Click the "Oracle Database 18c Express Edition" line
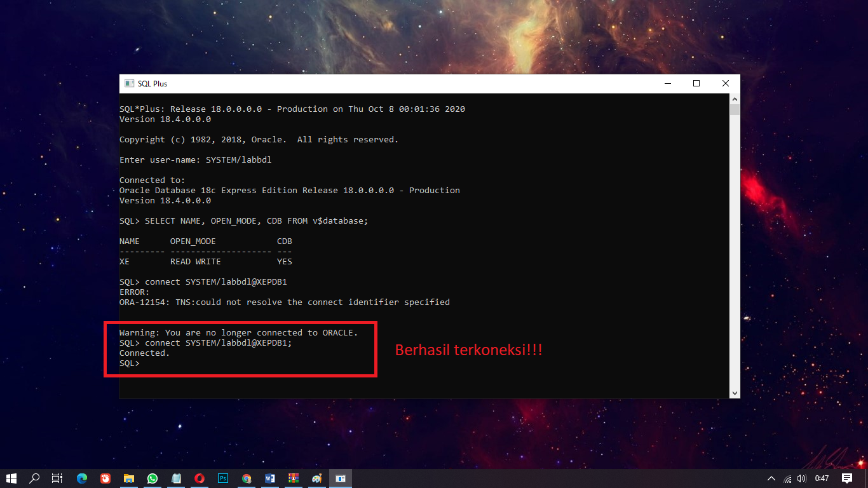 point(290,191)
